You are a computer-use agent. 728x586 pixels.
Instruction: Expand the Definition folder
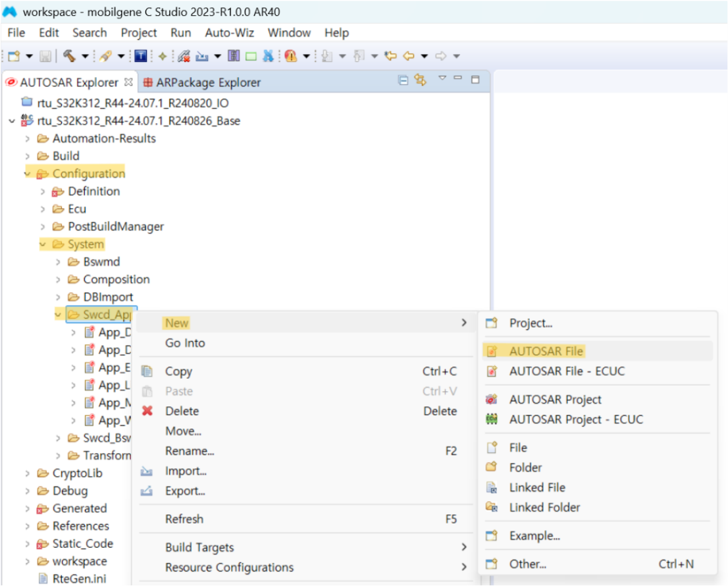[43, 192]
